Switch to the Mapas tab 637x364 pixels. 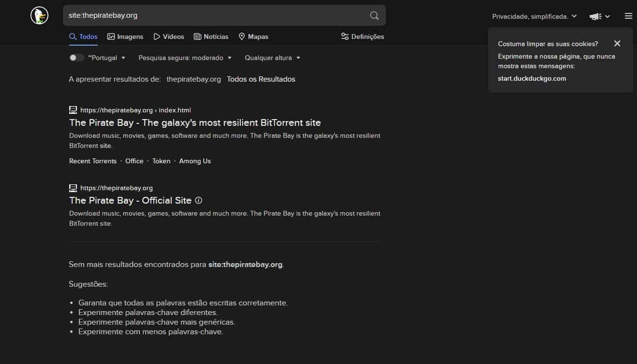[253, 36]
